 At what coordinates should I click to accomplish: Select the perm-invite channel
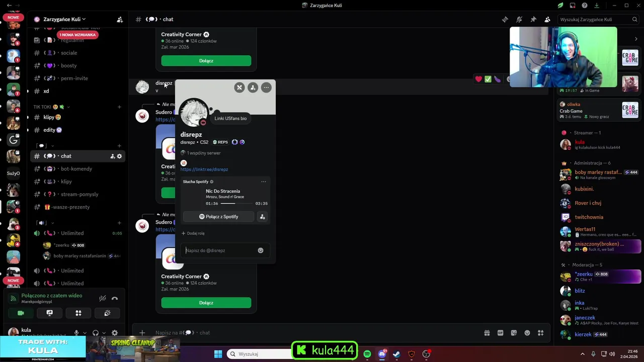tap(77, 78)
